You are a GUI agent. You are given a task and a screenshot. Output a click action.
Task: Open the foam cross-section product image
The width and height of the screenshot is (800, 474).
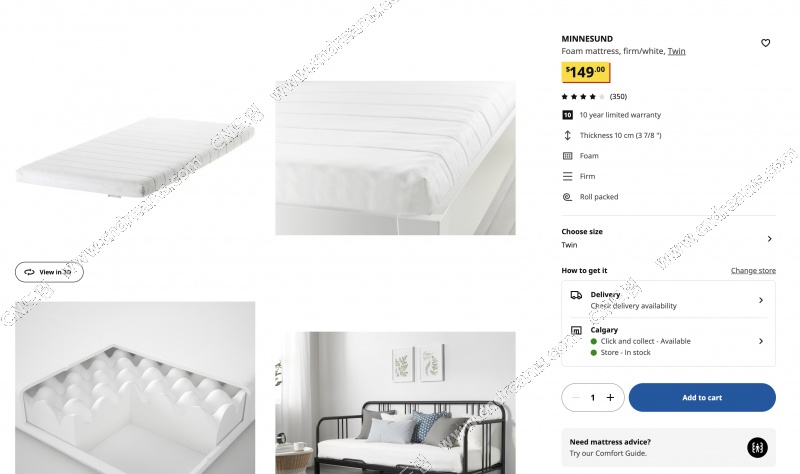pos(135,388)
